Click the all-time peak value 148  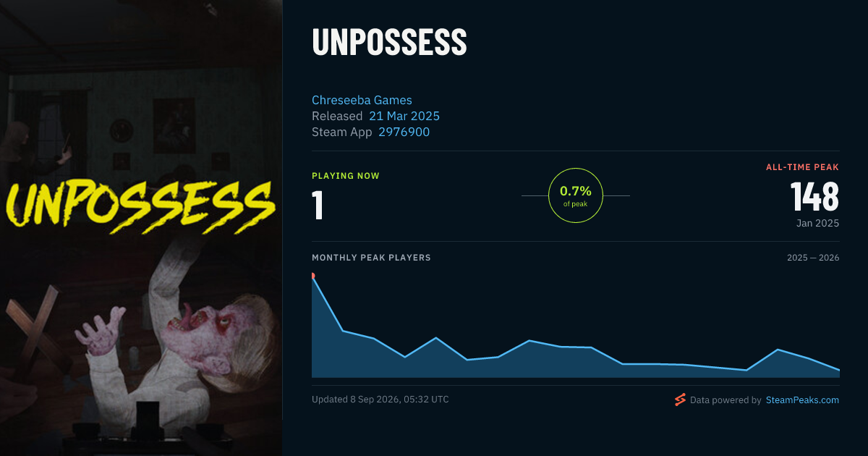pos(814,196)
